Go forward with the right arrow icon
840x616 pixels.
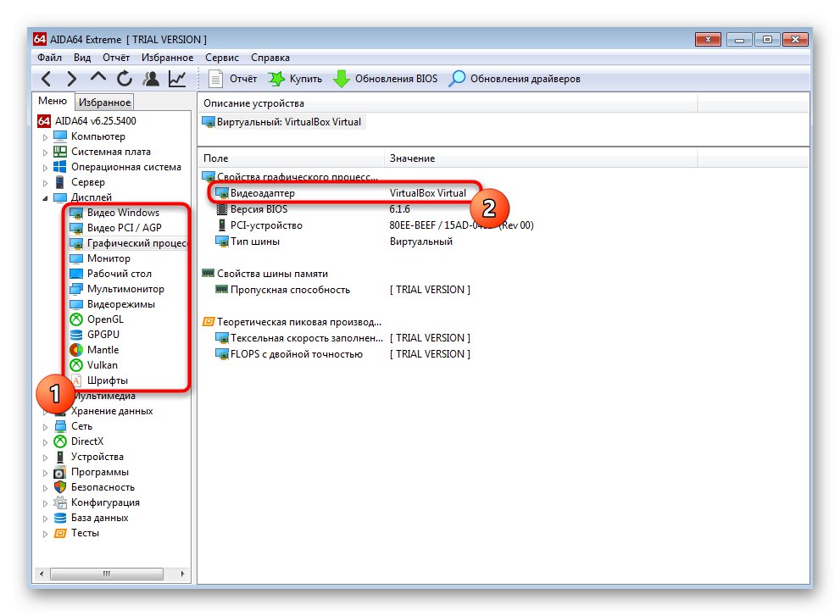72,79
